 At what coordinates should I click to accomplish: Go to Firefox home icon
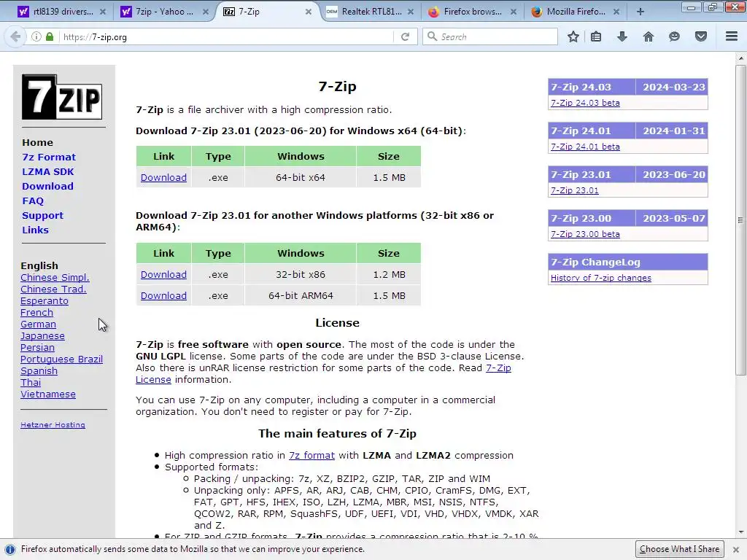point(648,36)
